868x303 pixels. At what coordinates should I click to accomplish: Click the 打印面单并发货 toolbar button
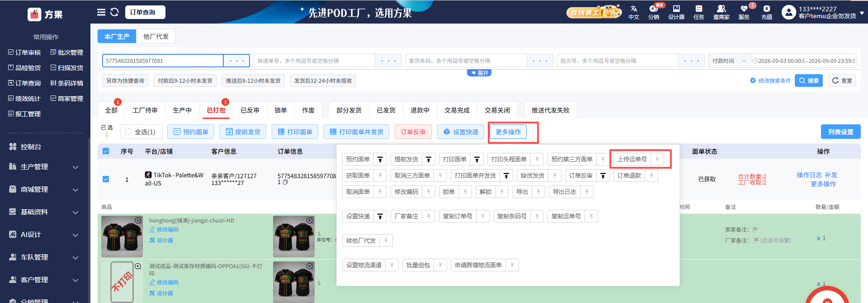pyautogui.click(x=356, y=132)
